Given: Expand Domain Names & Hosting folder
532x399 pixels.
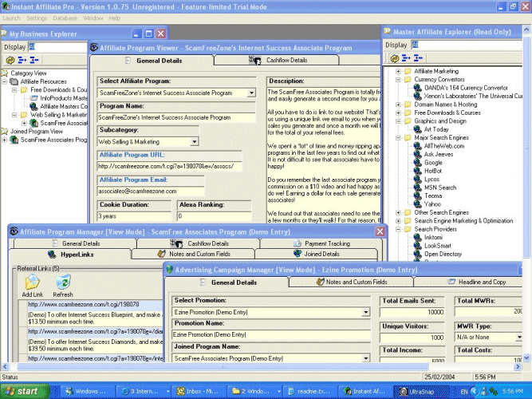Looking at the screenshot, I should coord(398,105).
